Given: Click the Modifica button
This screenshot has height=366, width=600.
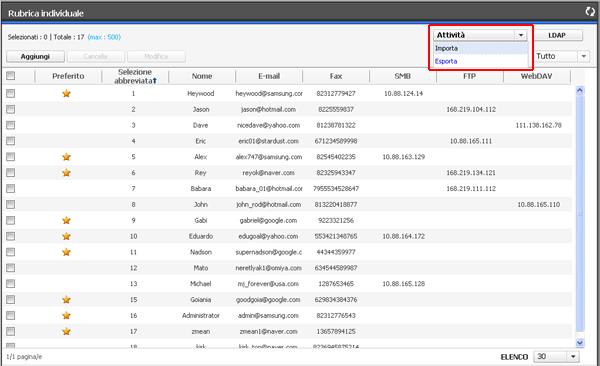Looking at the screenshot, I should 156,57.
